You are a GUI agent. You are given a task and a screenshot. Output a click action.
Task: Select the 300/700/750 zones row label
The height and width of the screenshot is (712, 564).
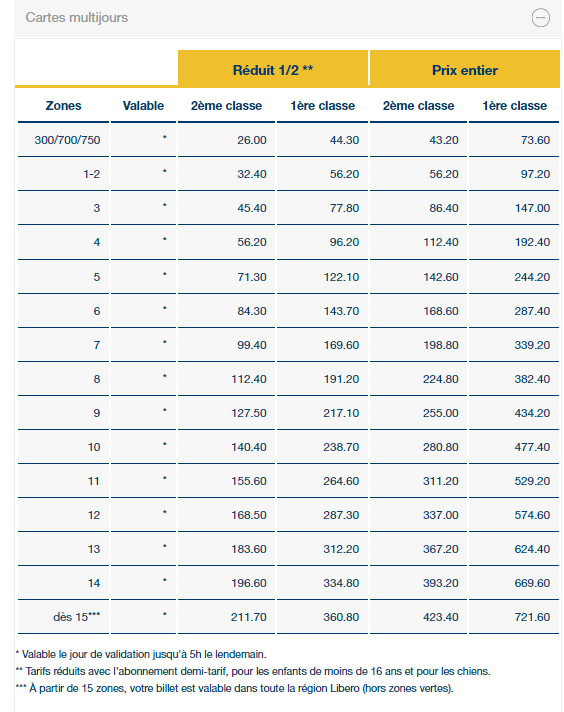(67, 140)
